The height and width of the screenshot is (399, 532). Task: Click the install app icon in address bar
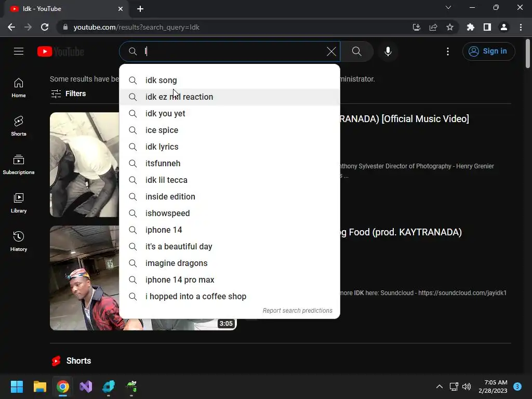click(x=416, y=27)
